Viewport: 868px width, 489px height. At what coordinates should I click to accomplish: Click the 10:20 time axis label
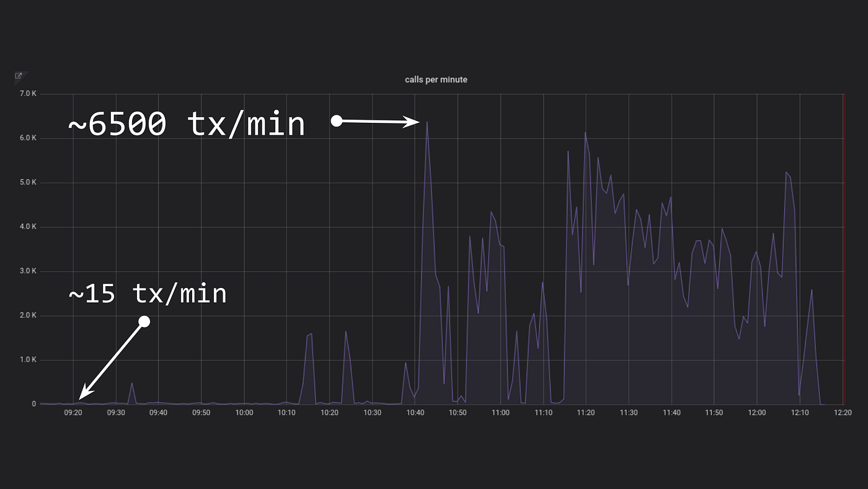(x=330, y=413)
